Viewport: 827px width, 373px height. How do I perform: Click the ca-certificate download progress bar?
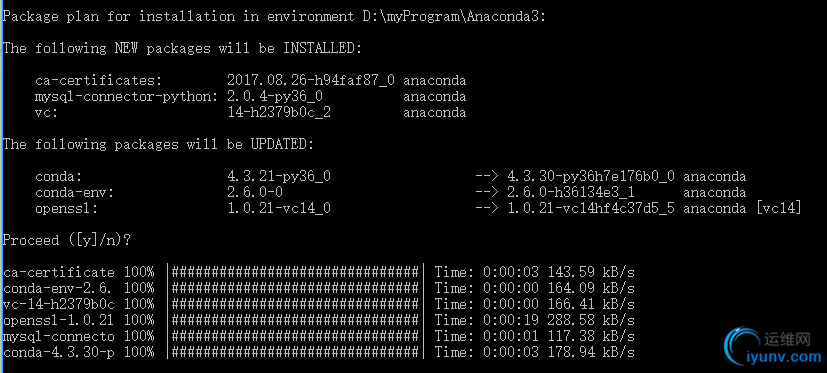pyautogui.click(x=295, y=273)
